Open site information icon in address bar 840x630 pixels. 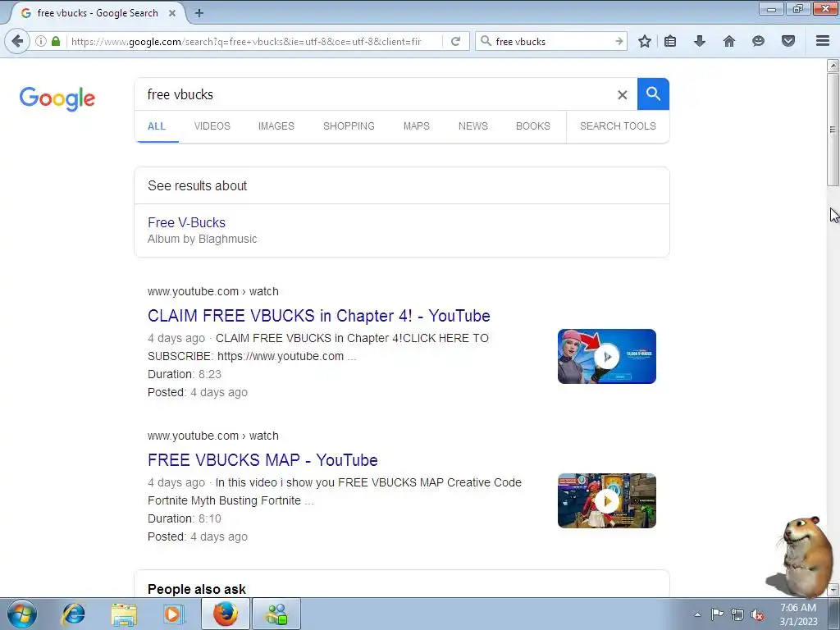[41, 41]
